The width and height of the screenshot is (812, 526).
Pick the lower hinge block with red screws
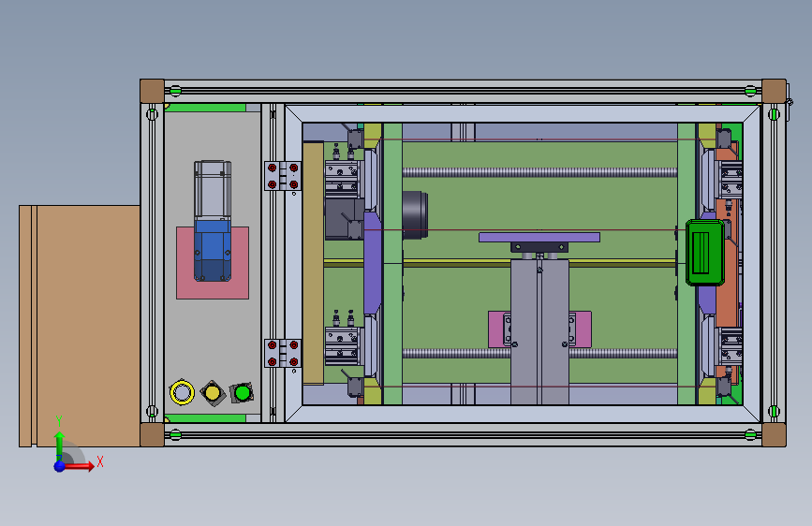283,353
